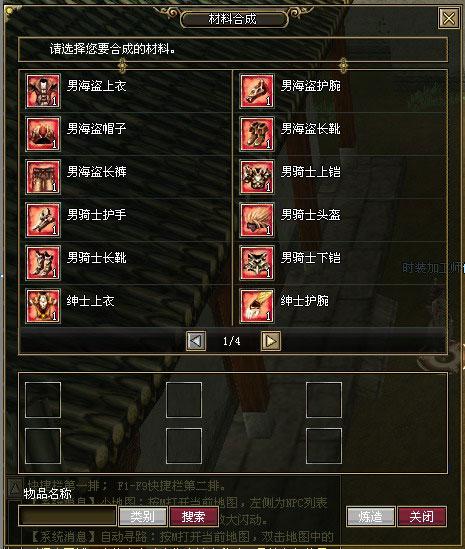This screenshot has height=549, width=465.
Task: Select the 男海盗长裤 pants icon
Action: pyautogui.click(x=43, y=177)
